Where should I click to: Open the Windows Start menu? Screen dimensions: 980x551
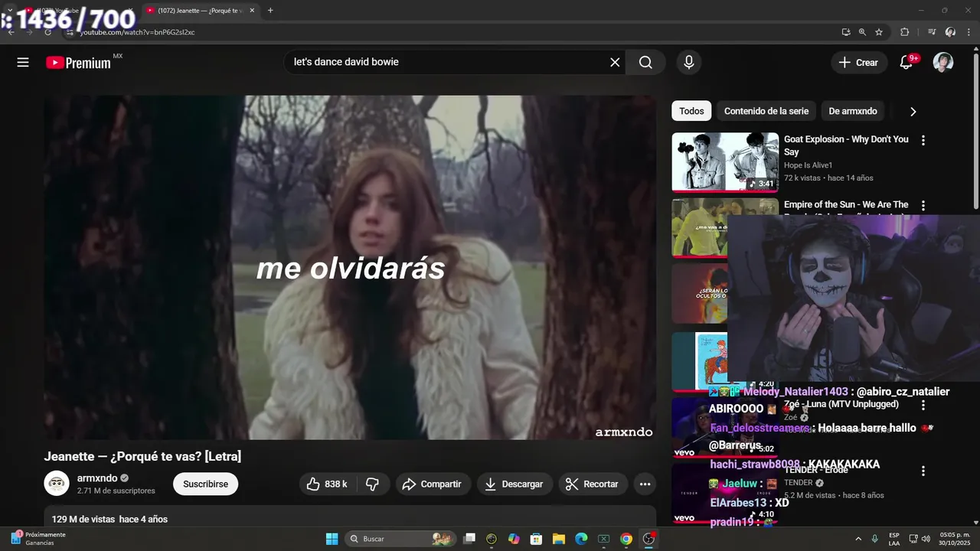point(332,539)
